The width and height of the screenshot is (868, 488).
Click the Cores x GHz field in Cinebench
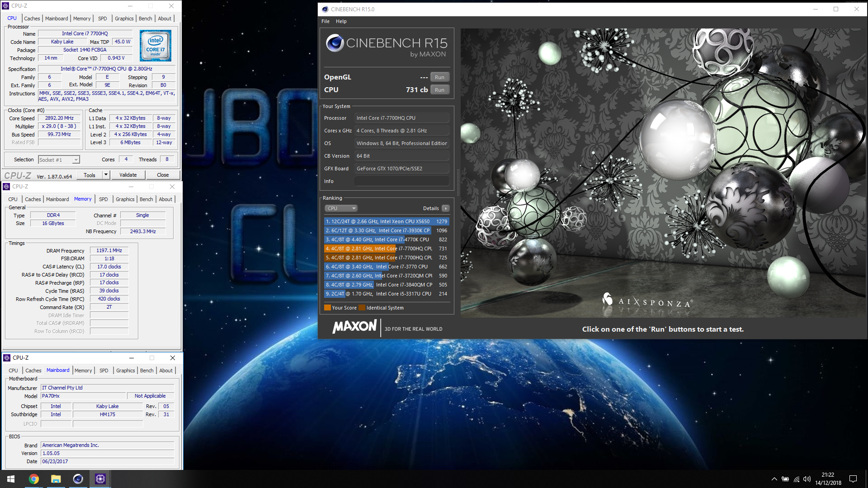(402, 131)
